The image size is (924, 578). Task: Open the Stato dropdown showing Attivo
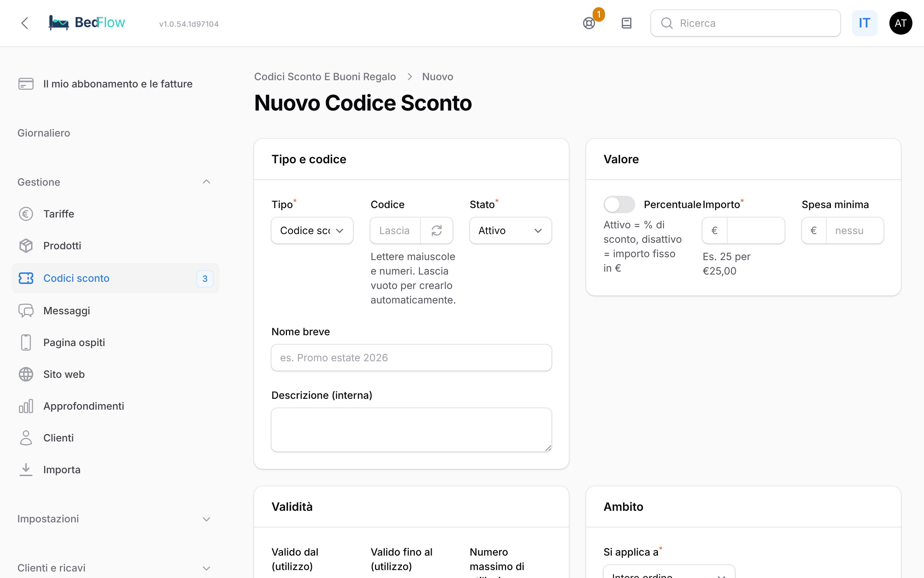[x=510, y=230]
